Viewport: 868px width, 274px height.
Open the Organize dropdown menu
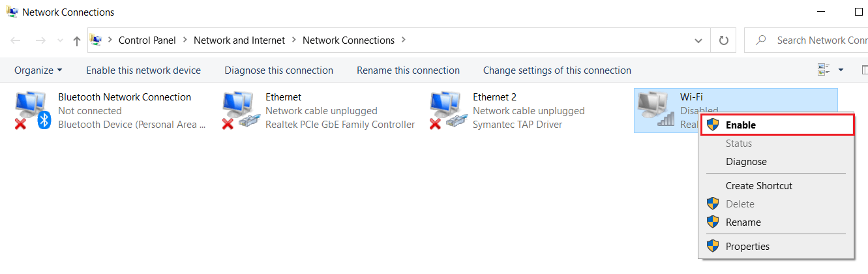(38, 70)
